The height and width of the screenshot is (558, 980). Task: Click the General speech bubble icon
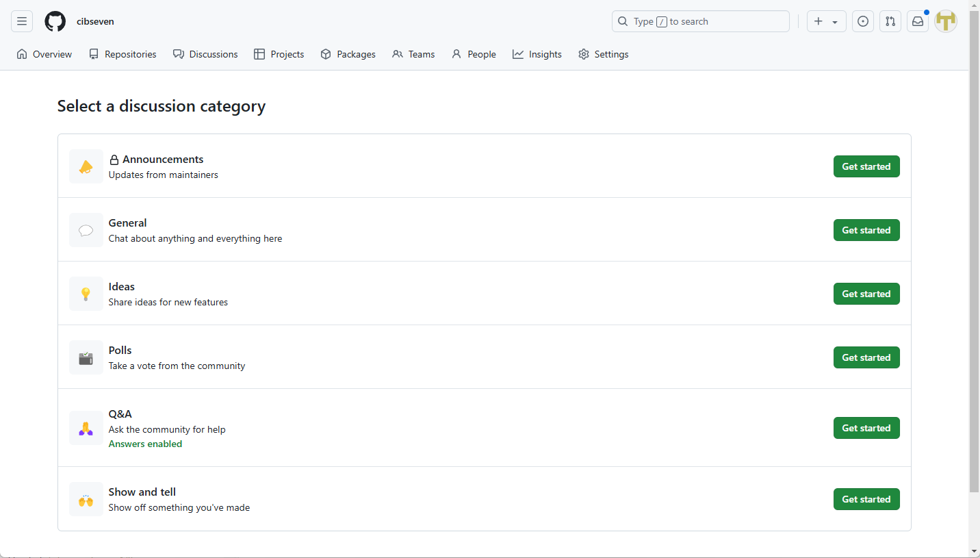[86, 229]
